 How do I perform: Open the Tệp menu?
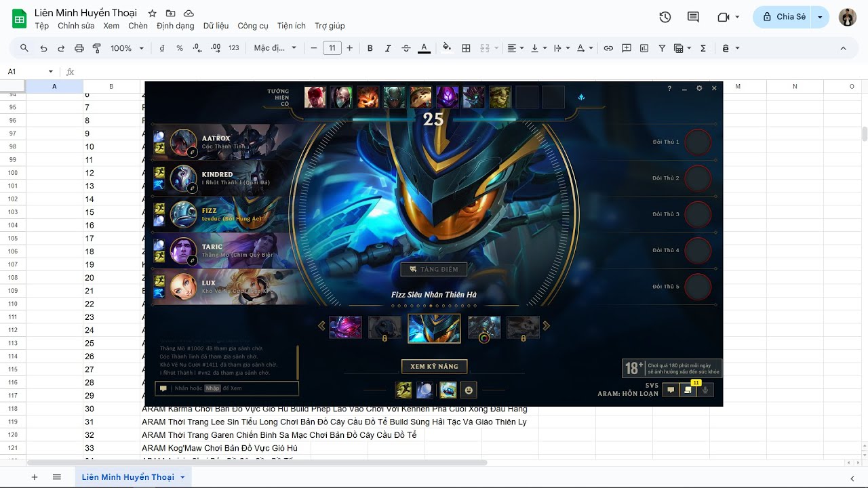[42, 26]
